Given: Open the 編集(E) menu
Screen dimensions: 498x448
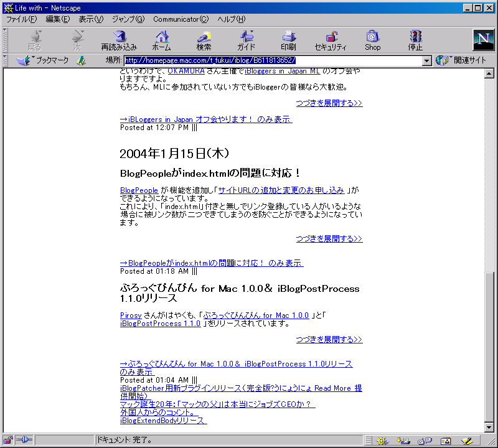Looking at the screenshot, I should coord(57,19).
